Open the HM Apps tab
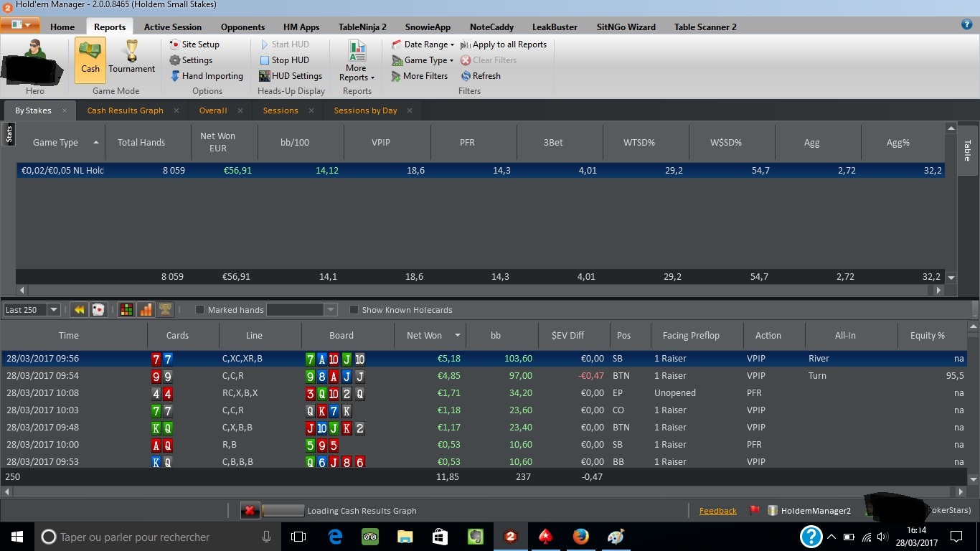980x551 pixels. coord(301,27)
